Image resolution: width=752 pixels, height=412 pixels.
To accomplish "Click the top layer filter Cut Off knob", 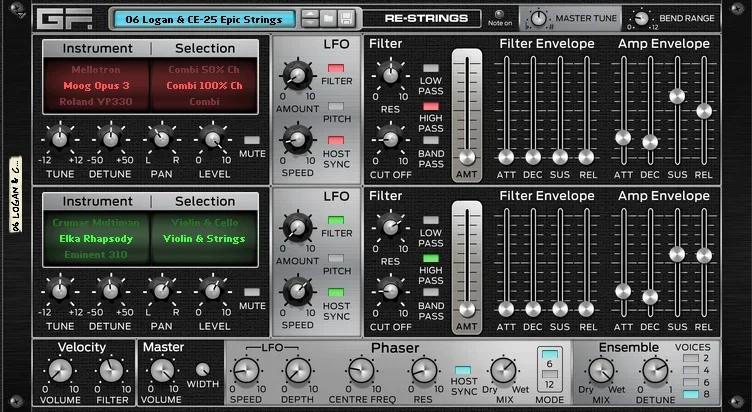I will click(x=390, y=139).
